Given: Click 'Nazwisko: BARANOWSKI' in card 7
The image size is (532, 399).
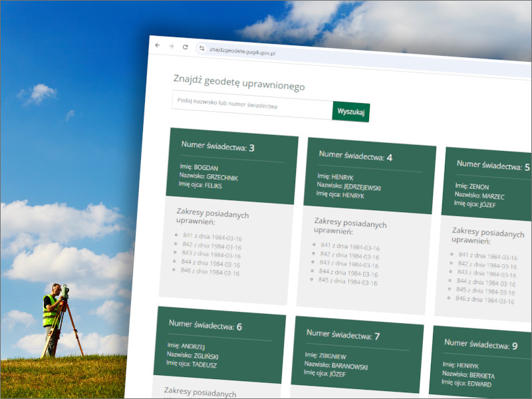Looking at the screenshot, I should pyautogui.click(x=336, y=365).
